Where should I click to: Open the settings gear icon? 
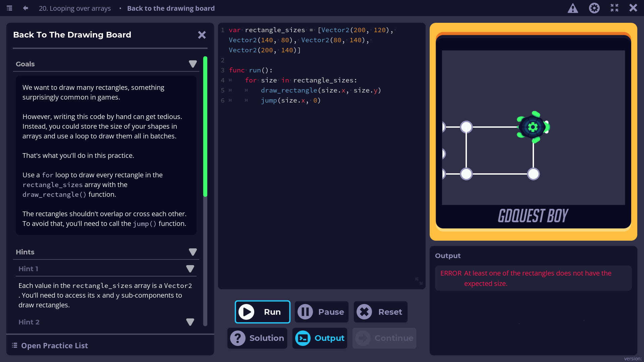pyautogui.click(x=594, y=8)
